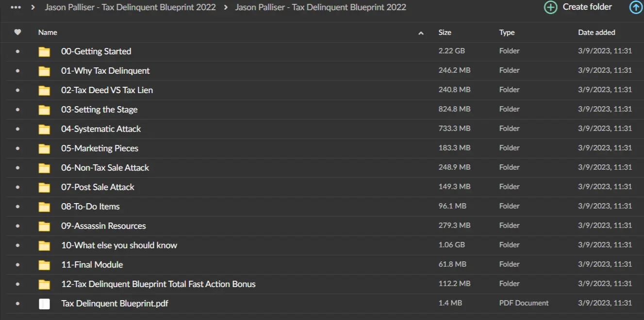The width and height of the screenshot is (644, 320).
Task: Click the 09-Assassin Resources folder icon
Action: point(44,226)
